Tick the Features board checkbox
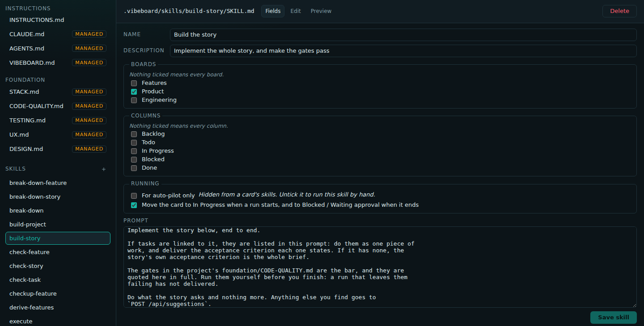The image size is (644, 326). tap(134, 83)
